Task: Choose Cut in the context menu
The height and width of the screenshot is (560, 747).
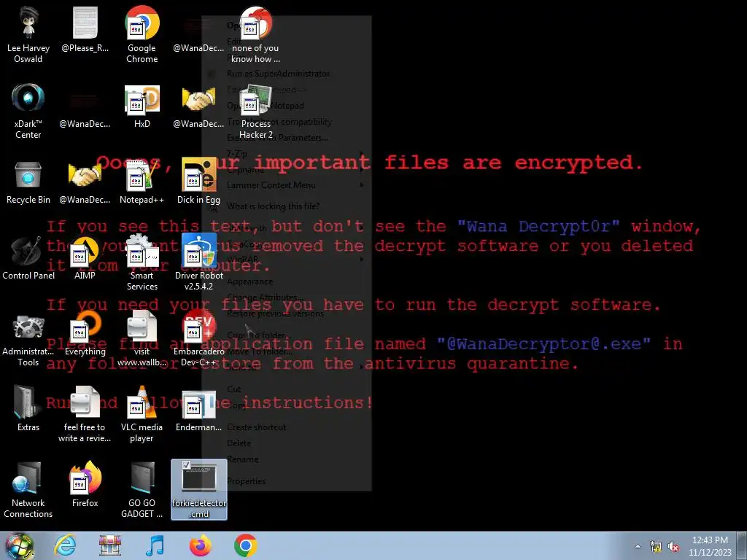Action: (286, 389)
